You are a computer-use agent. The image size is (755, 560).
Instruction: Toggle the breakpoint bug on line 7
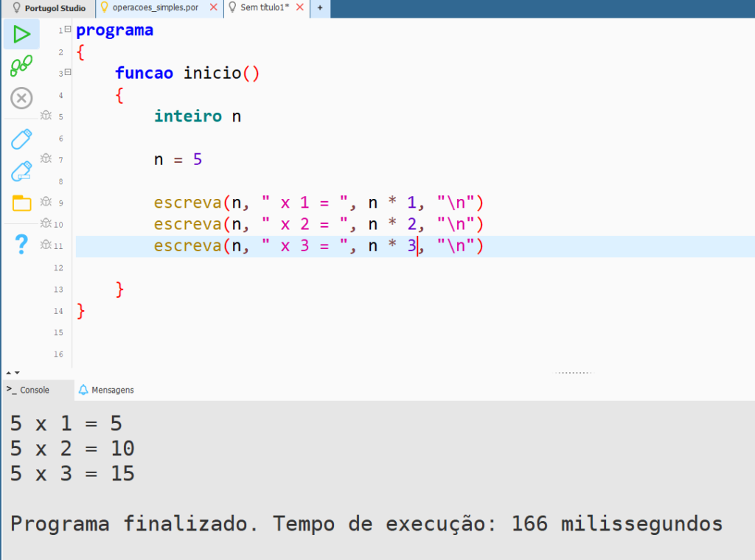(46, 158)
